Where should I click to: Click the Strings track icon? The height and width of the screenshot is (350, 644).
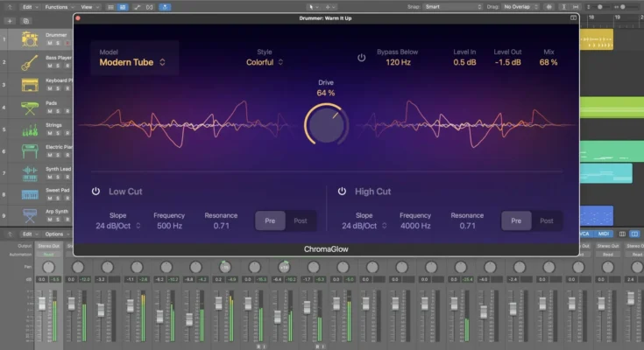click(30, 130)
